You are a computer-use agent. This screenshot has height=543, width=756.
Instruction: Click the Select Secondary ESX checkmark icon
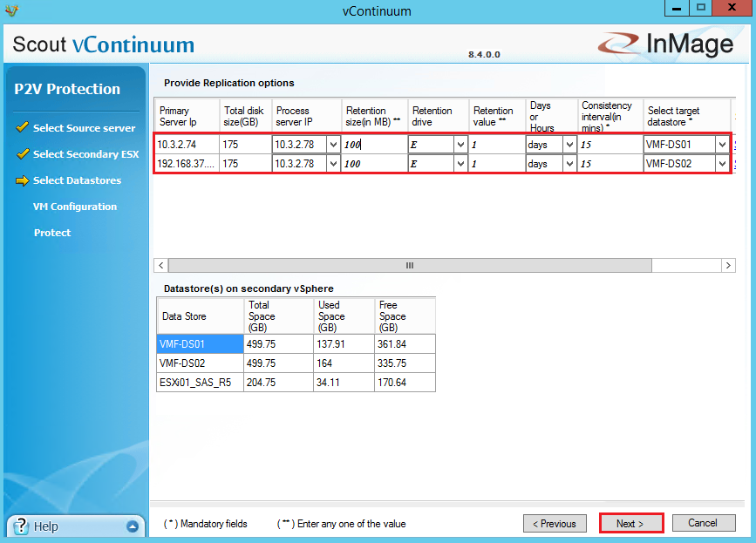point(23,154)
